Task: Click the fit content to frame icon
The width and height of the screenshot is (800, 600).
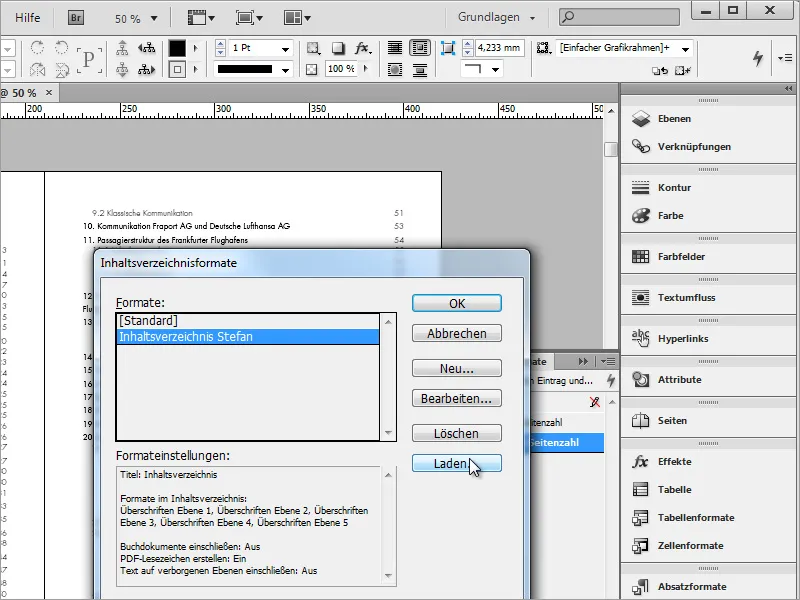Action: click(447, 48)
